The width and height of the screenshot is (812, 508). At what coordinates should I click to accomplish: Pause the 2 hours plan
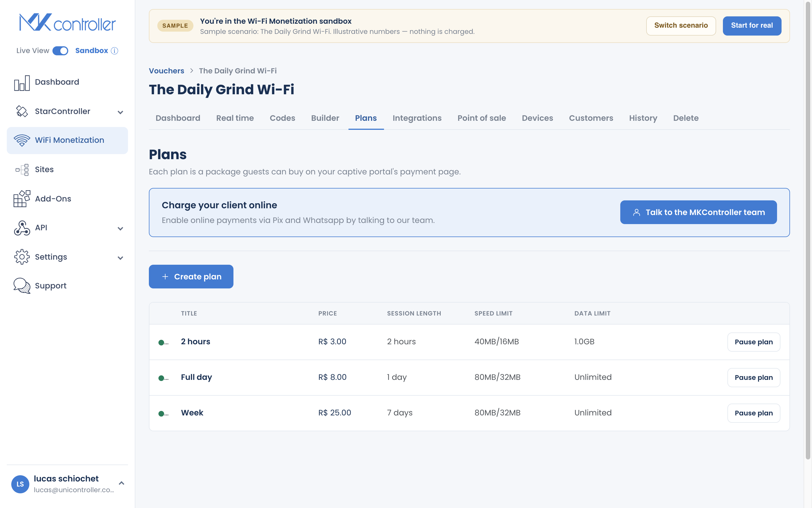click(754, 342)
